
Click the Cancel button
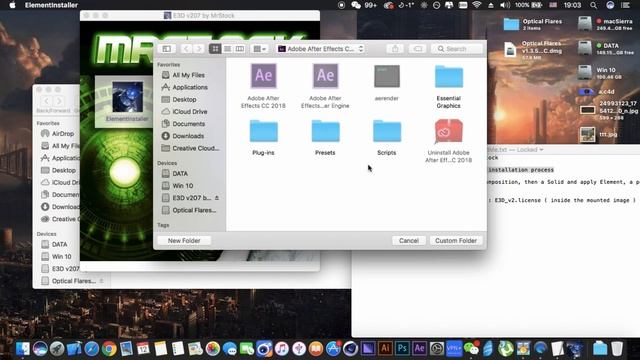pos(409,241)
